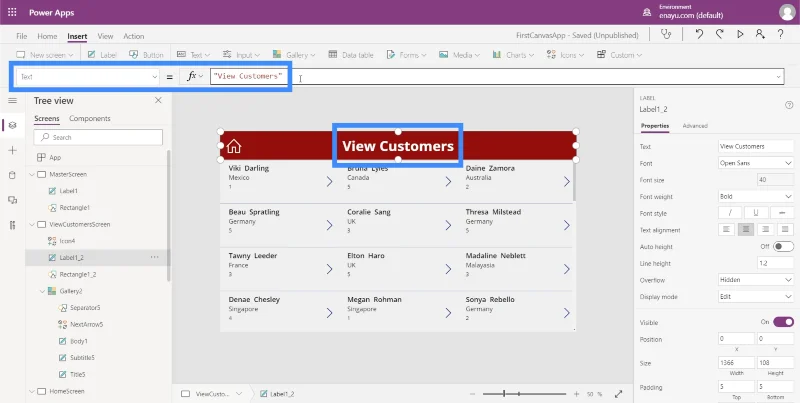Switch to the Advanced properties tab
Viewport: 800px width, 403px height.
[695, 125]
